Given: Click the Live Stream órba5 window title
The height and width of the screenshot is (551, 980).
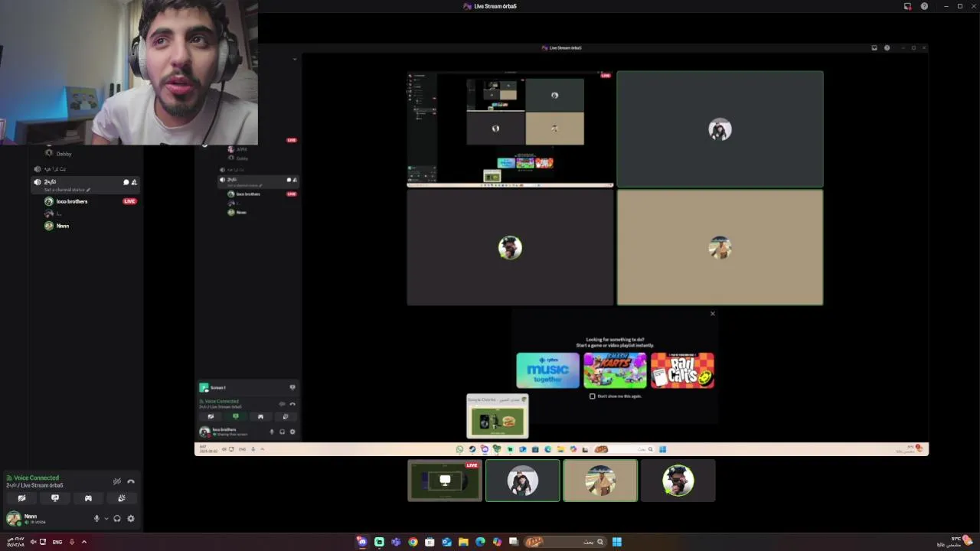Looking at the screenshot, I should 495,6.
